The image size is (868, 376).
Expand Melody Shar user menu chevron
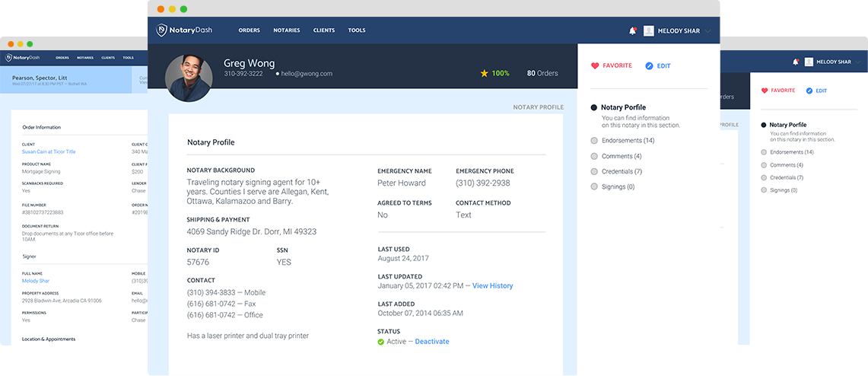(708, 31)
